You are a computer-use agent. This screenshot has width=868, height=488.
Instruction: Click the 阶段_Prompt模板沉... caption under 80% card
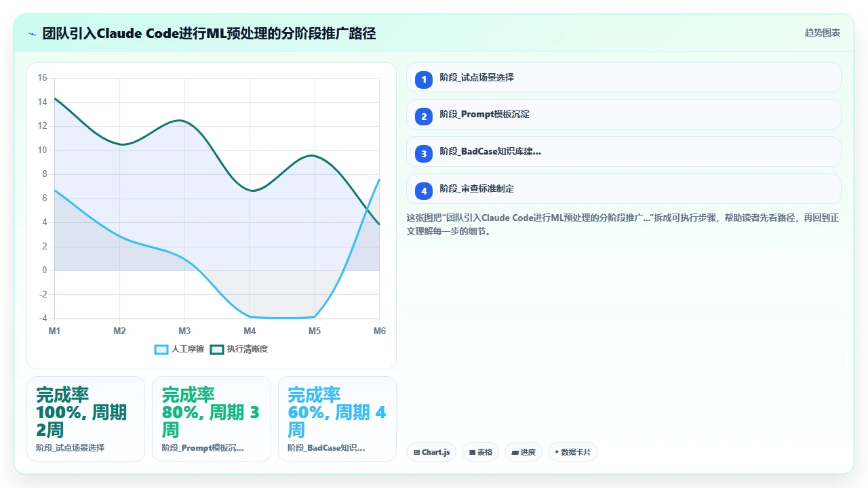point(203,448)
